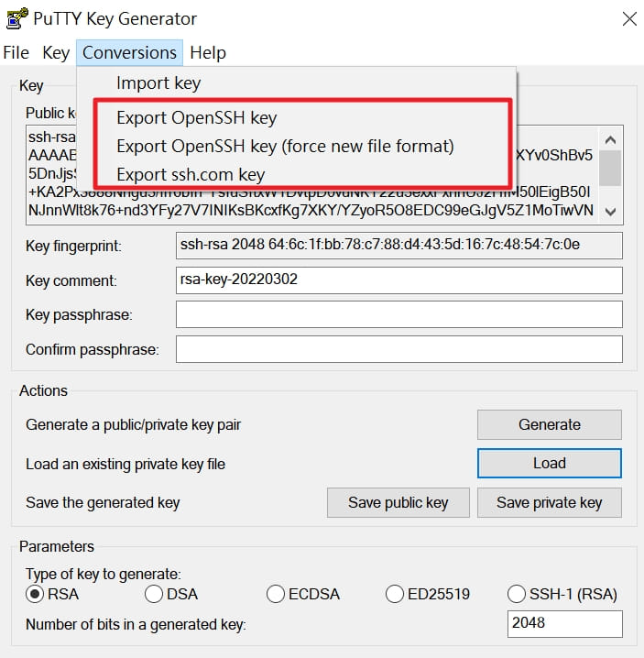
Task: Click the 'Key comment:' label
Action: point(71,280)
